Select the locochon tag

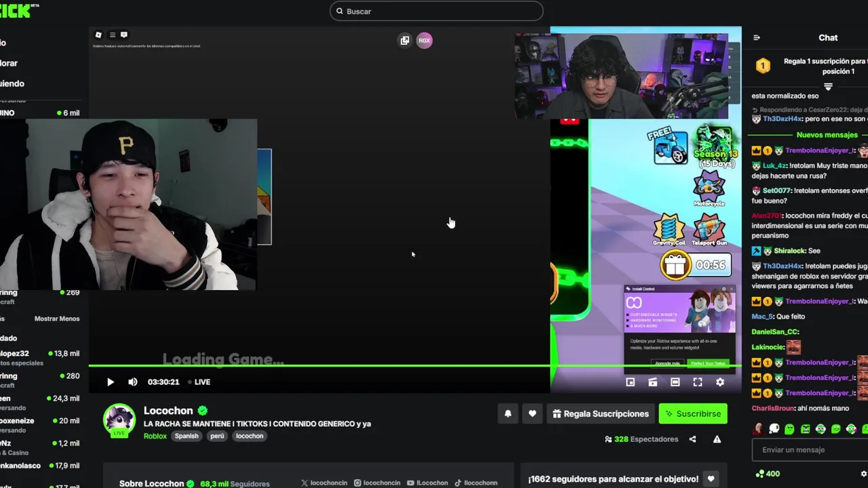point(250,436)
